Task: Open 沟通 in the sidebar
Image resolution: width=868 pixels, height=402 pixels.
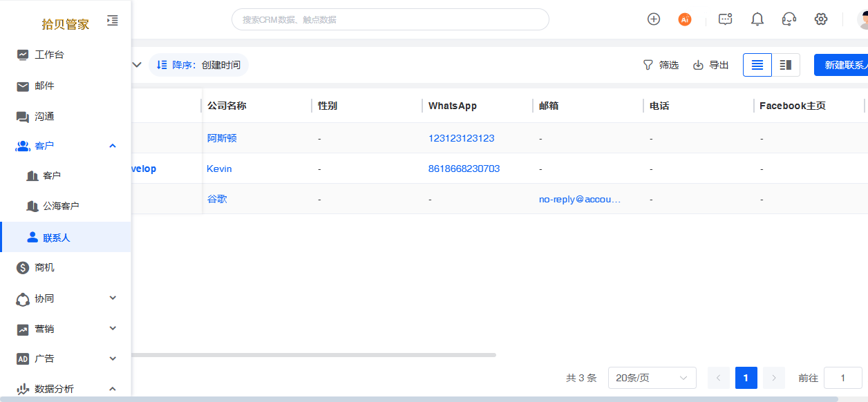Action: 66,117
